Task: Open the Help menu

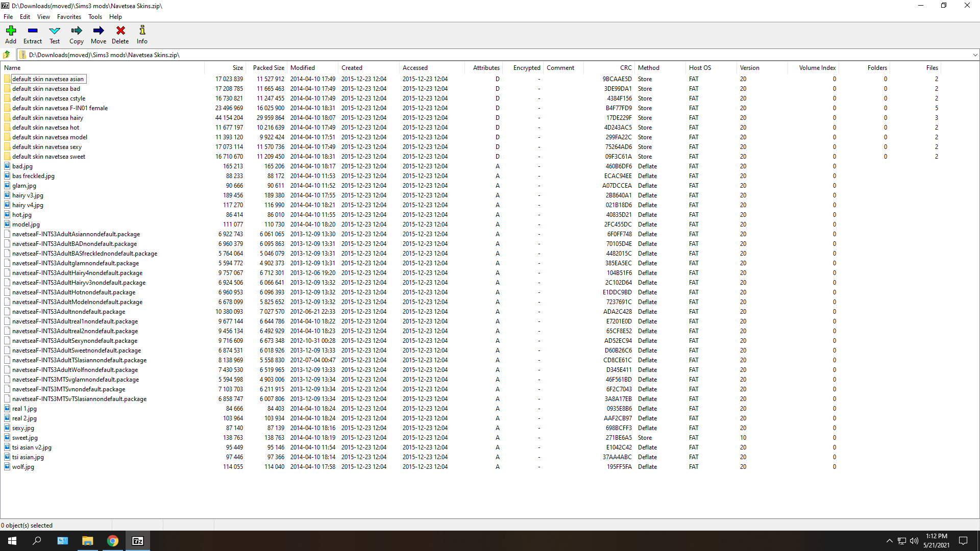Action: pos(115,17)
